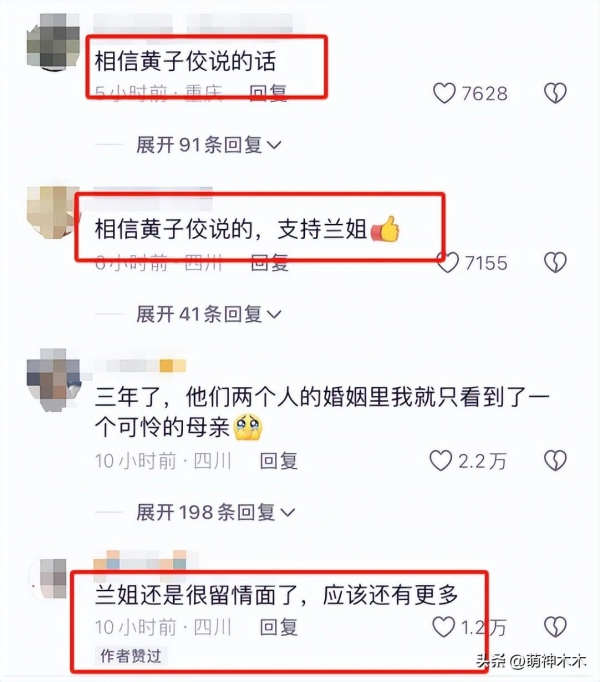This screenshot has height=682, width=600.
Task: Open avatar of the 支持兰姐 commenter
Action: [53, 213]
